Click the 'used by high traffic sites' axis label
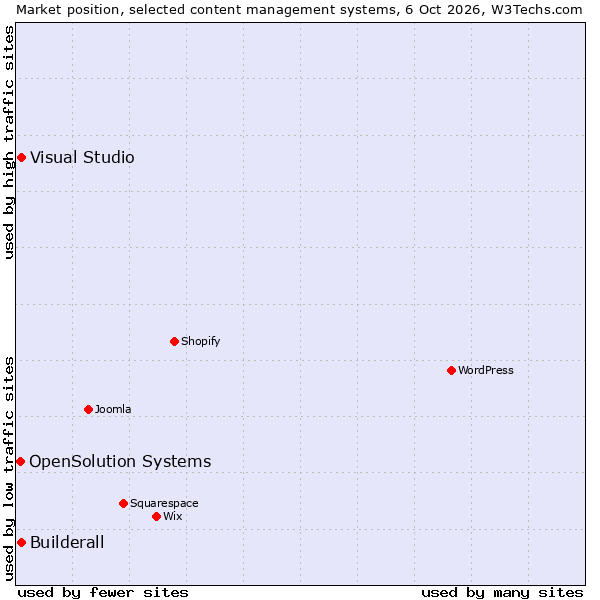The width and height of the screenshot is (600, 600). (8, 142)
